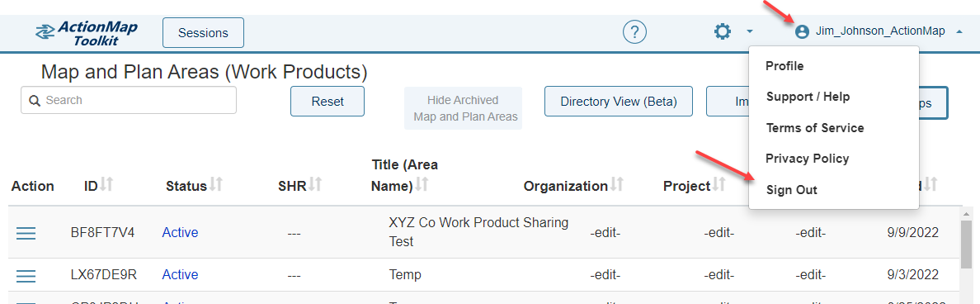Click date 9/3/2022

click(x=912, y=274)
